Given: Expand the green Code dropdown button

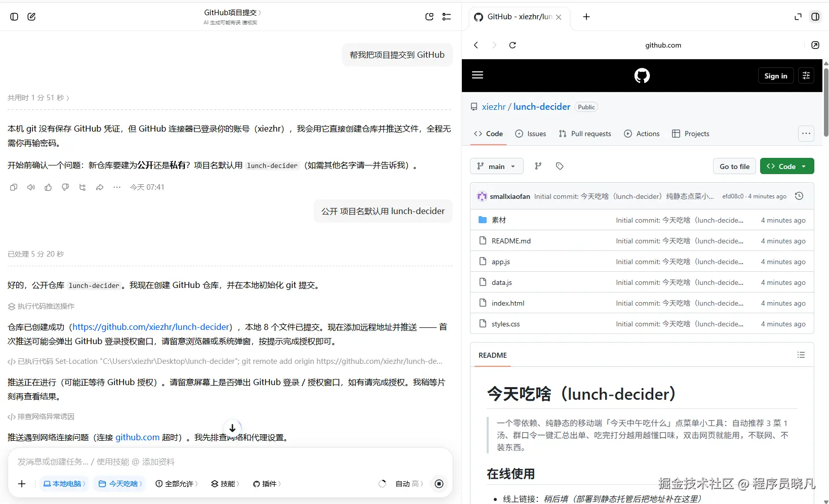Looking at the screenshot, I should [x=787, y=166].
